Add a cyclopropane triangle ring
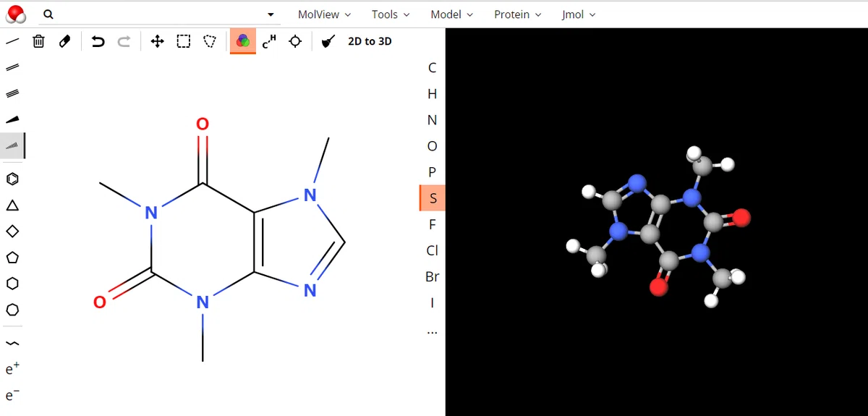Image resolution: width=868 pixels, height=416 pixels. pos(12,205)
